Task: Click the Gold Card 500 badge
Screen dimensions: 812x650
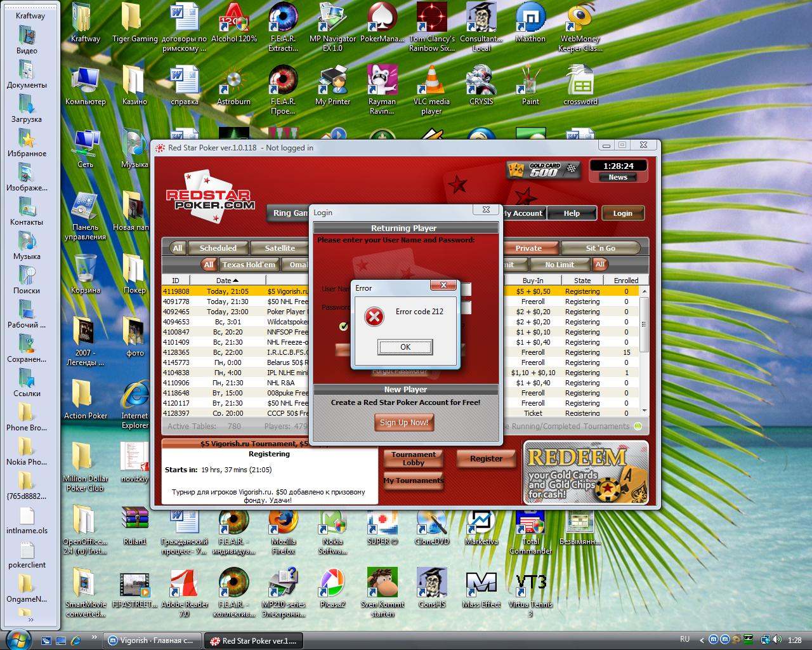Action: click(544, 169)
